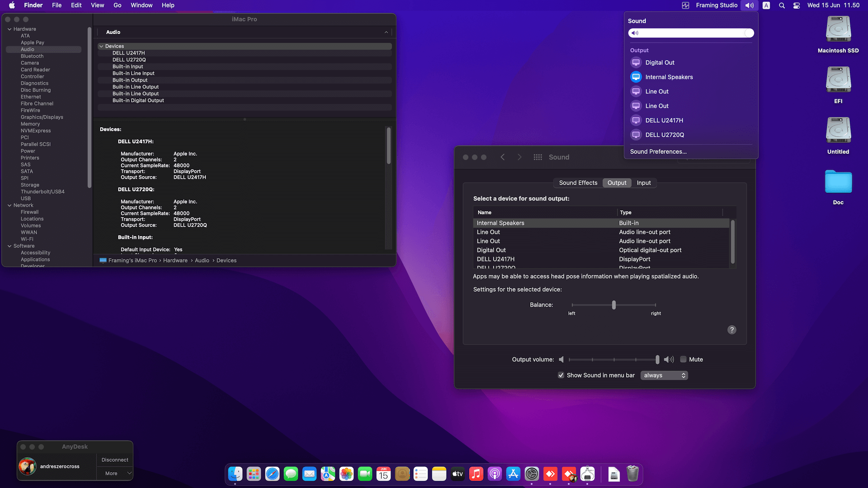Viewport: 868px width, 488px height.
Task: Toggle Show Sound in menu bar checkbox
Action: click(561, 375)
